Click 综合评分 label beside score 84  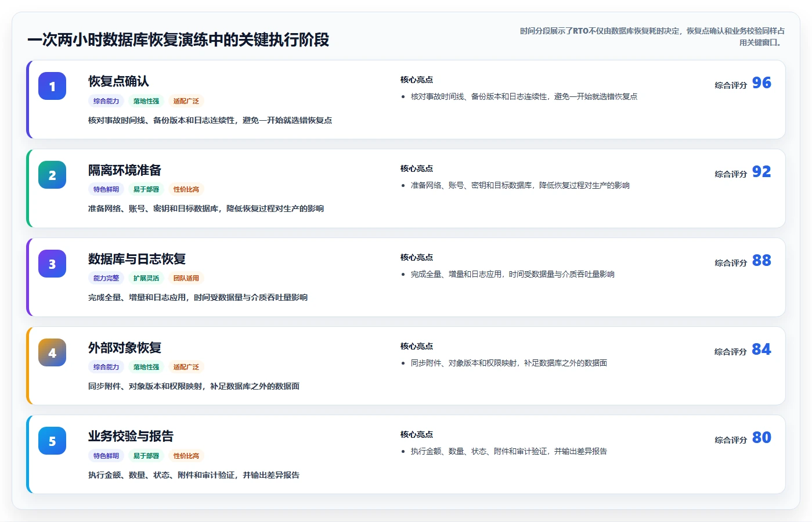[x=731, y=352]
